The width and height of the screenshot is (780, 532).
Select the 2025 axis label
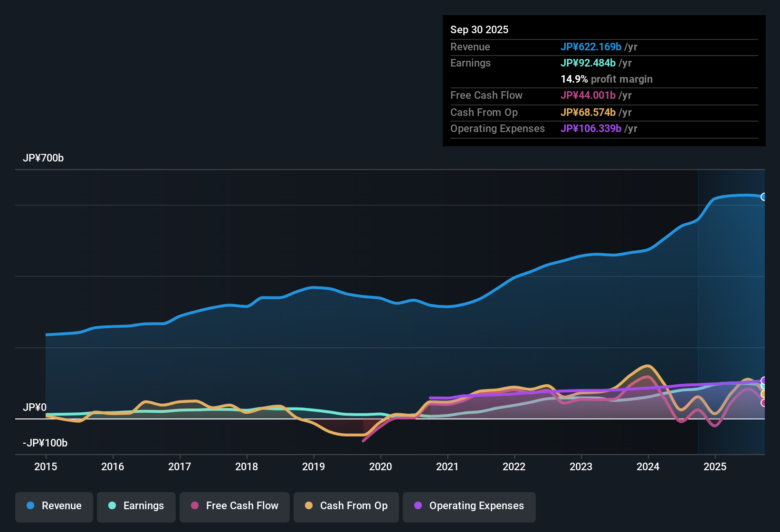pyautogui.click(x=715, y=467)
